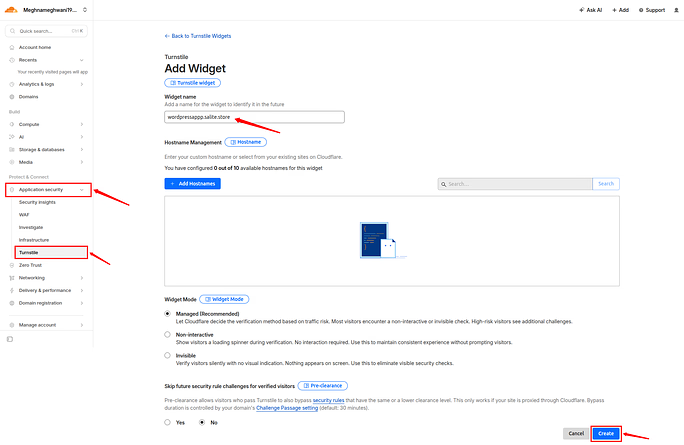This screenshot has width=684, height=445.
Task: Click the Application security shield icon
Action: pyautogui.click(x=12, y=190)
